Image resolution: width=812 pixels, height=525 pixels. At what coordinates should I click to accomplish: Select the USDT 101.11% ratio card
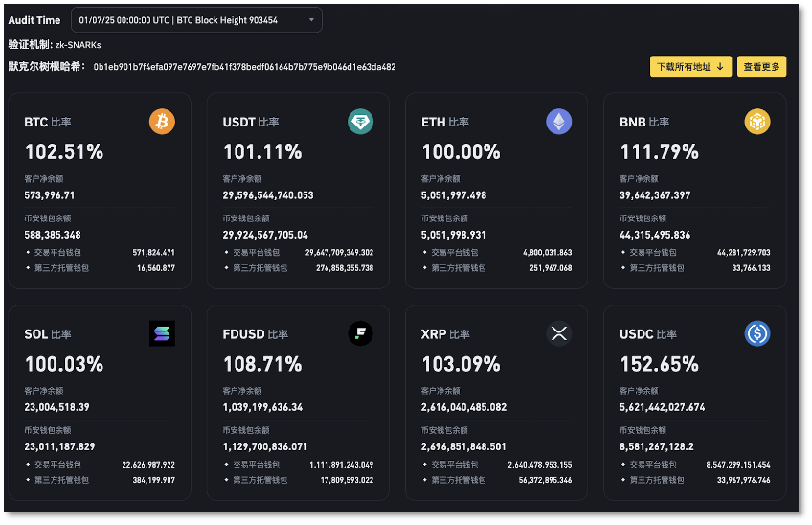pyautogui.click(x=298, y=191)
